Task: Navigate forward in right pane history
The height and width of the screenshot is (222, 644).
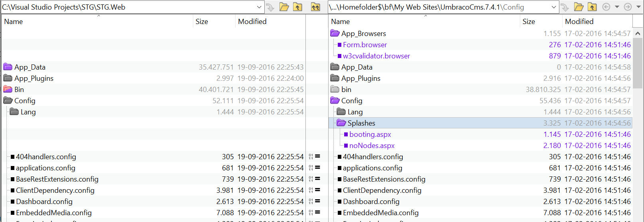Action: pos(628,7)
